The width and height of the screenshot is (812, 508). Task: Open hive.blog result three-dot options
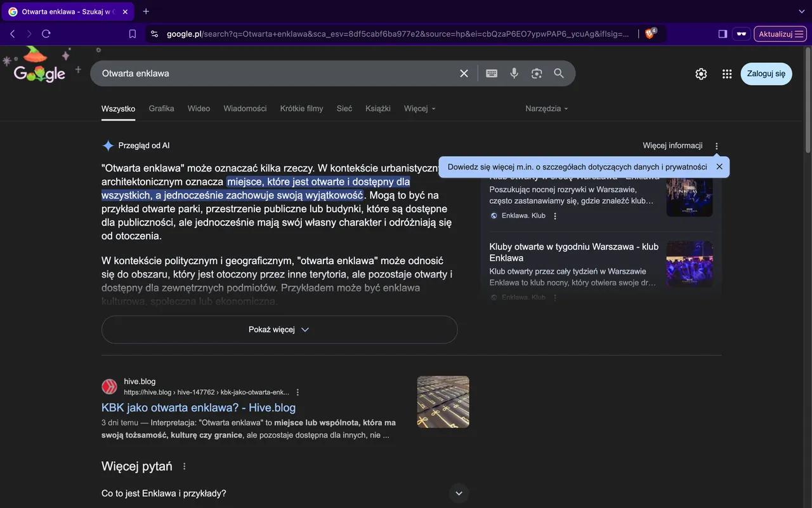point(298,392)
